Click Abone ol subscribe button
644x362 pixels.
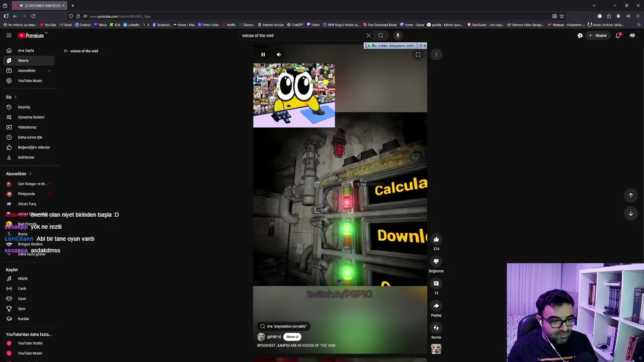pyautogui.click(x=292, y=337)
